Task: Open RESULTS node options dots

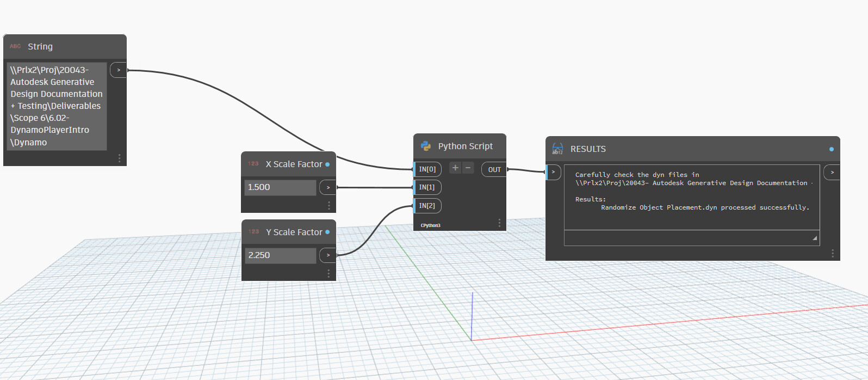Action: (x=832, y=253)
